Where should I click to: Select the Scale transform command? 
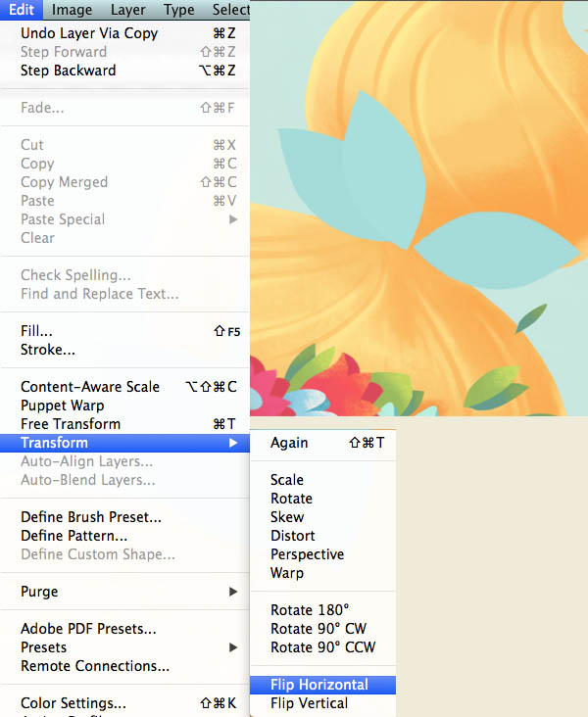pos(287,480)
